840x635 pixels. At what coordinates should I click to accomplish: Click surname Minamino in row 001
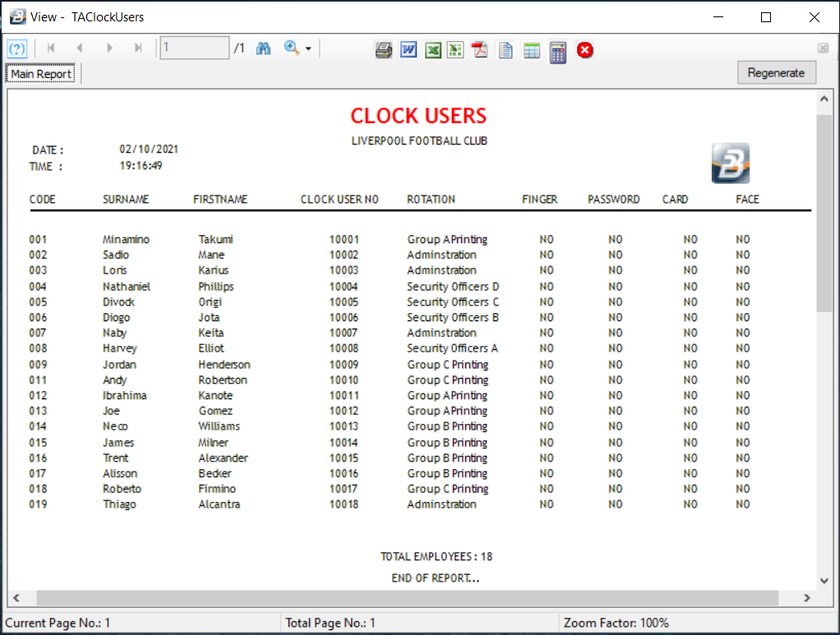[x=126, y=239]
